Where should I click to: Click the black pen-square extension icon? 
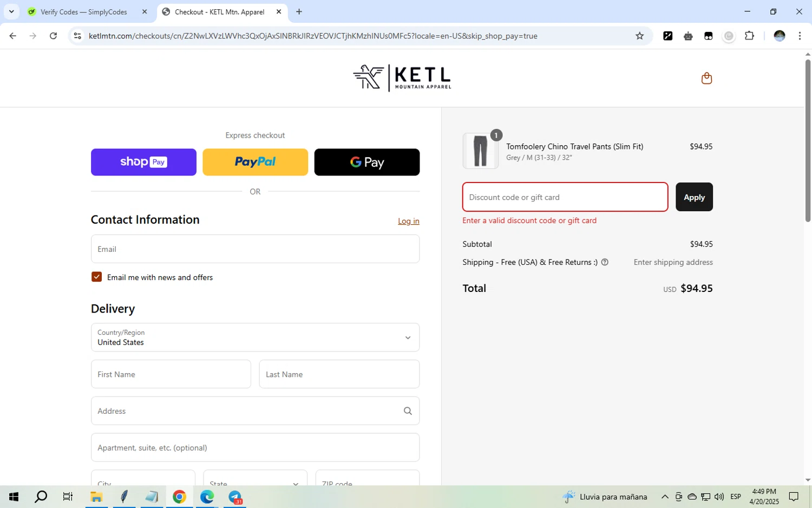[668, 36]
